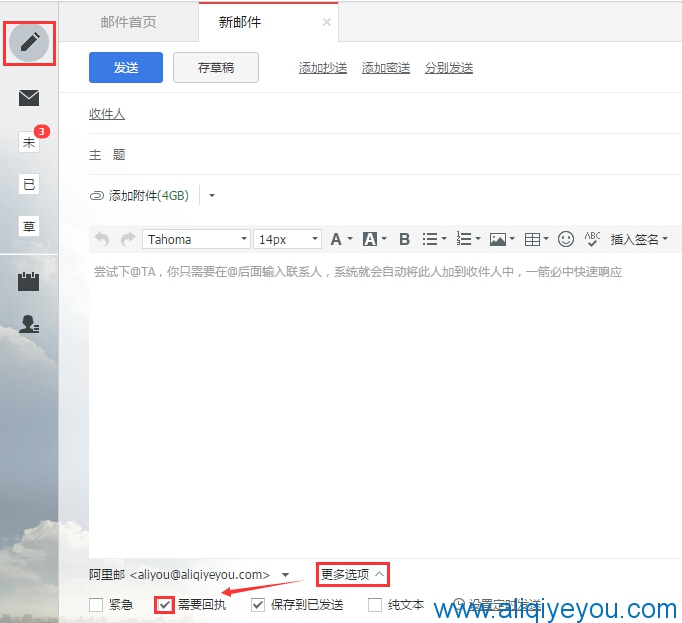Click the text background color icon
The image size is (682, 623).
(370, 239)
